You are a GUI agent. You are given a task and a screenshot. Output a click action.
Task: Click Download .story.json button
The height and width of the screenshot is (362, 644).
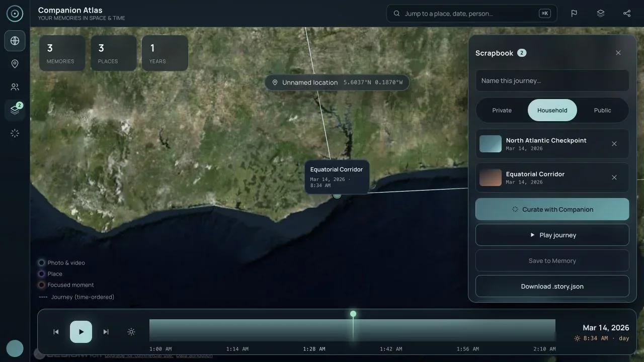click(552, 286)
